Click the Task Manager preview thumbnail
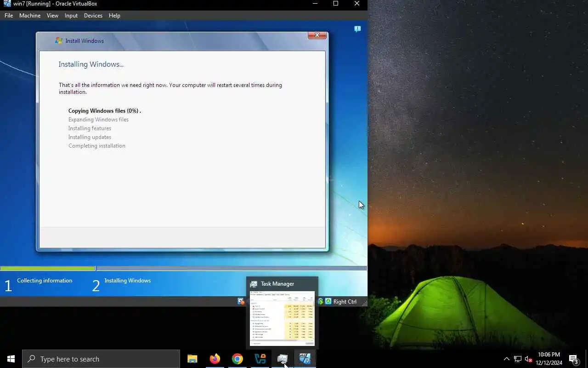This screenshot has height=368, width=588. pos(282,318)
